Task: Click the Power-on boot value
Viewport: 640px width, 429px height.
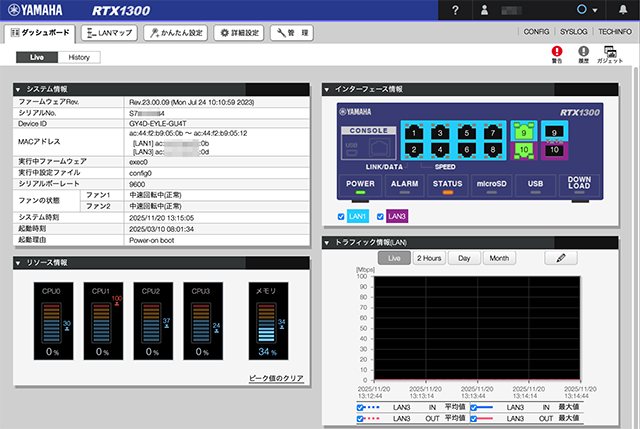Action: coord(151,240)
